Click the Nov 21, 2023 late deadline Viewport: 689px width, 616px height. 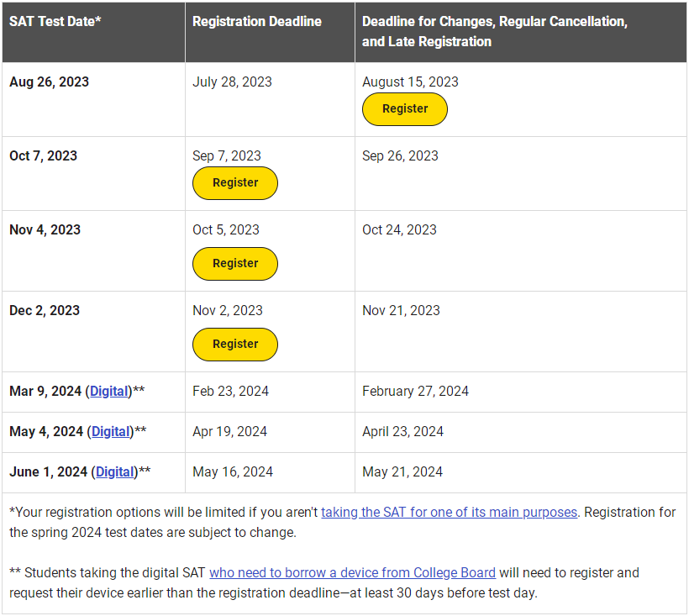(401, 311)
